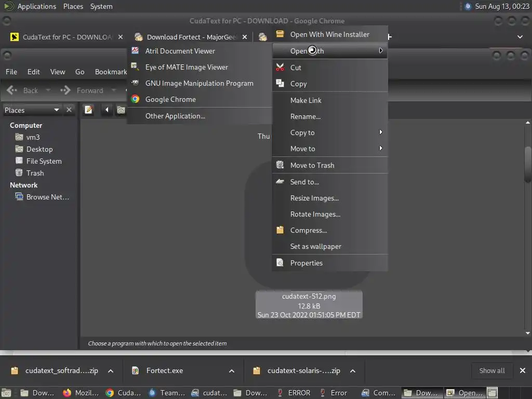Open cudatext-solaris zip download options chevron
Screen dimensions: 532x399
pos(353,371)
